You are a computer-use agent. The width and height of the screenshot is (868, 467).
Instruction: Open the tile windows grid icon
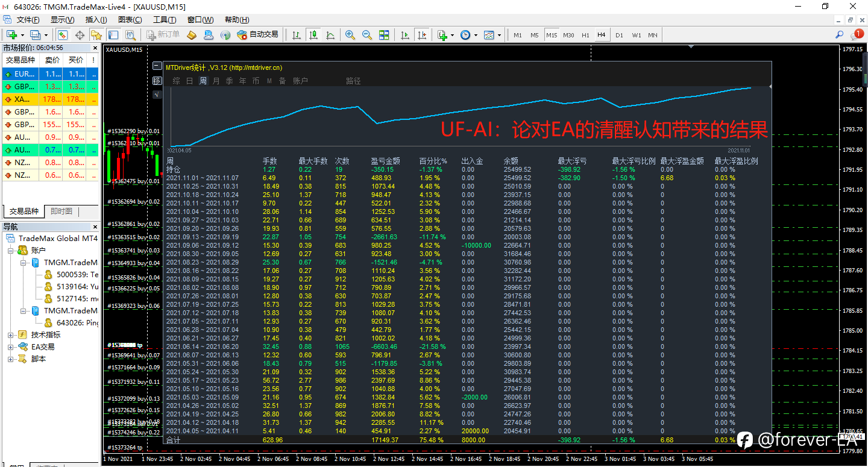click(384, 35)
